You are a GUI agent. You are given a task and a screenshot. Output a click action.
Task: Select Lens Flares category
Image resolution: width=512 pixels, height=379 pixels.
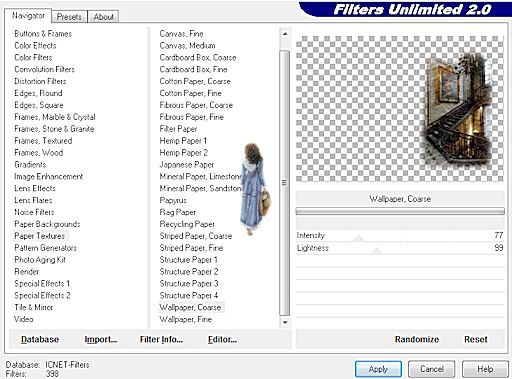click(33, 200)
